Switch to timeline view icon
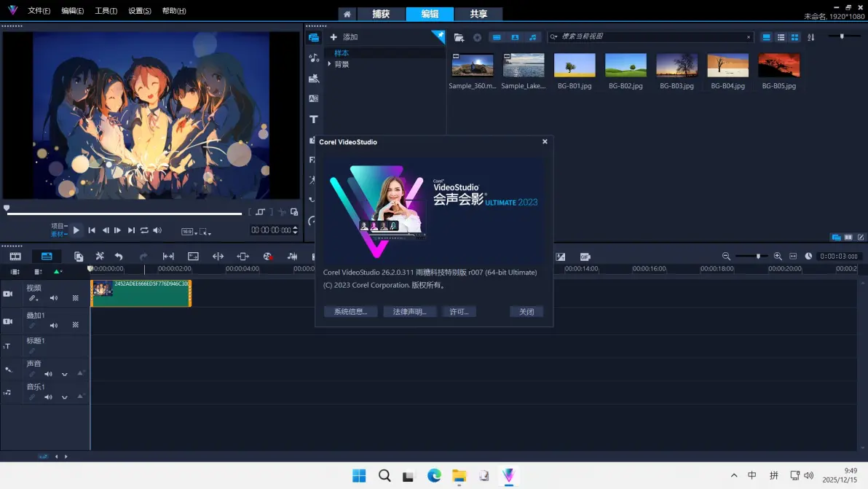The height and width of the screenshot is (489, 868). click(47, 257)
